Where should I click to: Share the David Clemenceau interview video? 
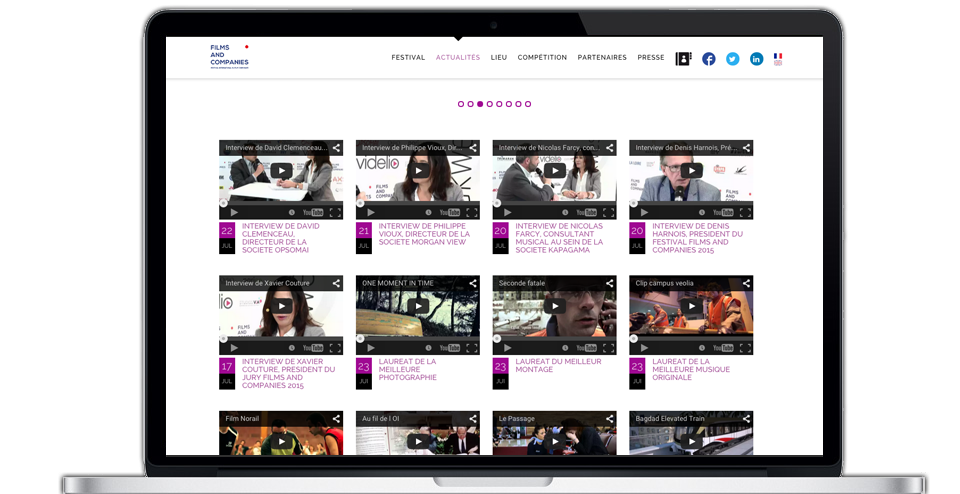(337, 148)
